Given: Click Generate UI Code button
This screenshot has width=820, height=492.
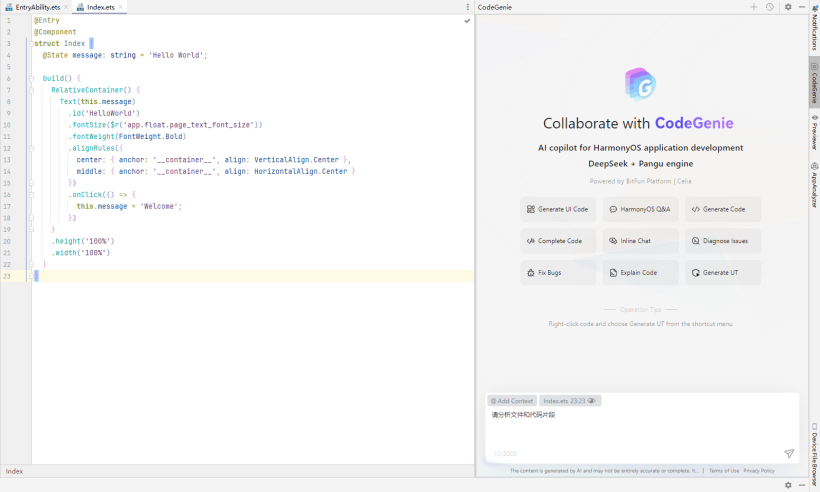Looking at the screenshot, I should 558,209.
